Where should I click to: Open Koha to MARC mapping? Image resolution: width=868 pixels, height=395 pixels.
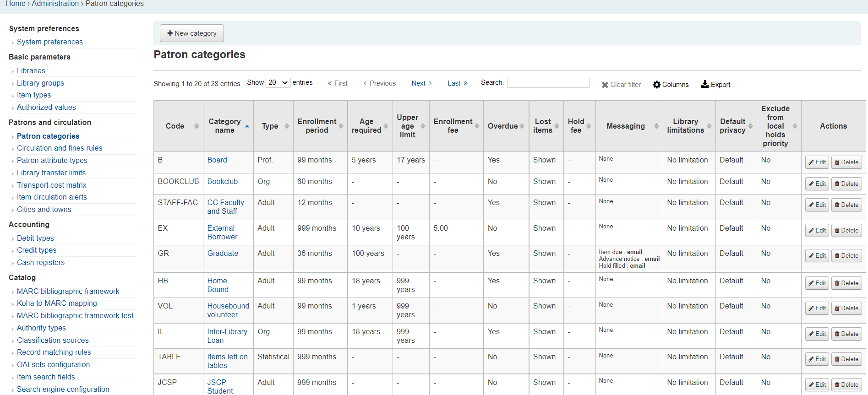coord(57,303)
